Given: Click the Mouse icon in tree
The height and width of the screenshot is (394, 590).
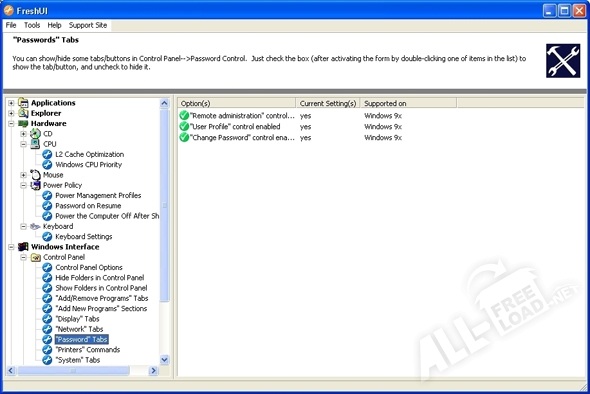Looking at the screenshot, I should pyautogui.click(x=35, y=175).
